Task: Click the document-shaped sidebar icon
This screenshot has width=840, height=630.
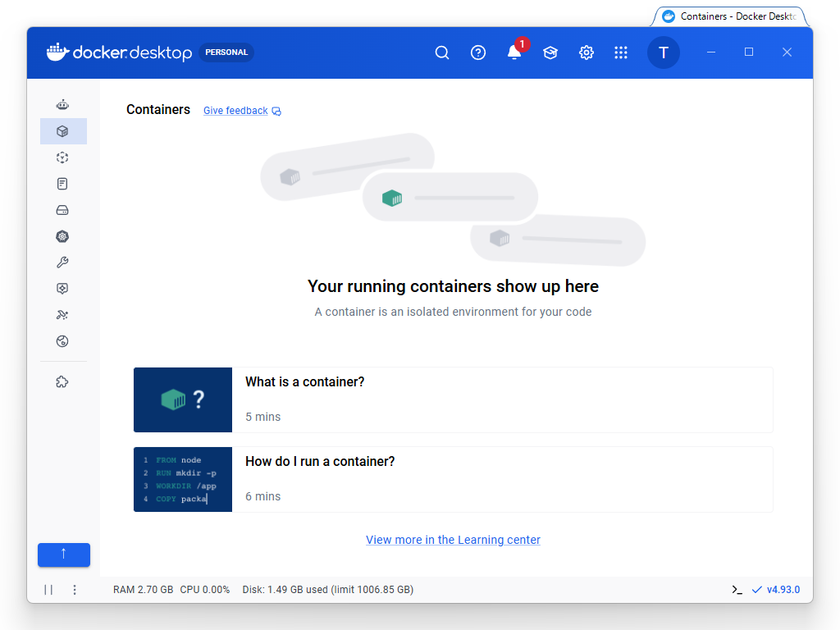Action: 62,184
